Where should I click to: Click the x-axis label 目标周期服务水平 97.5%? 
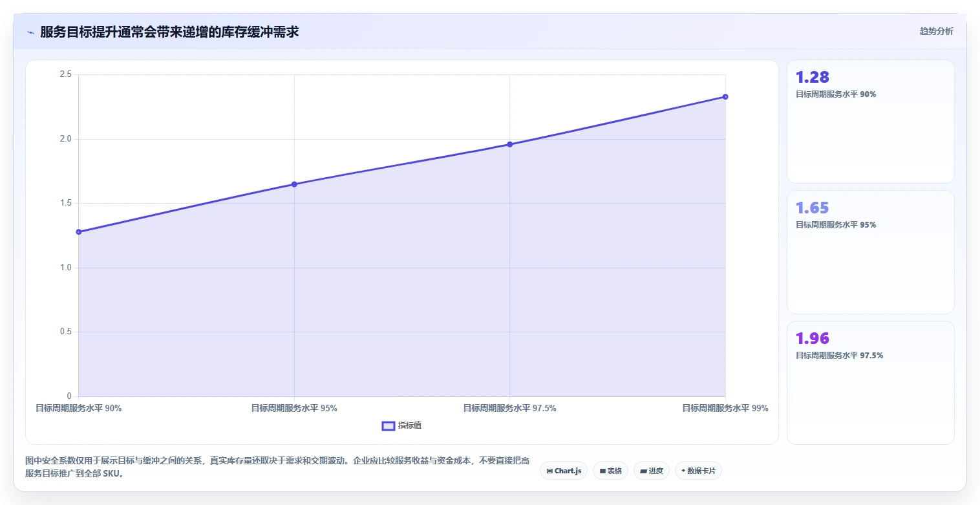(509, 409)
